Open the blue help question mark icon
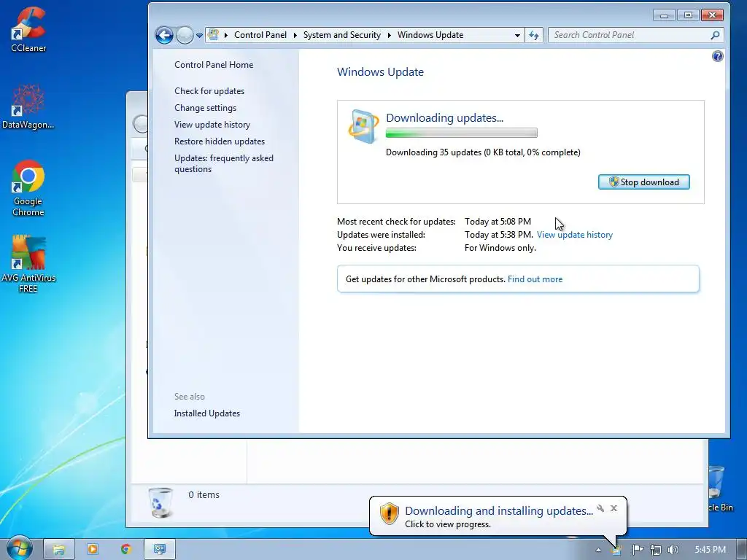The width and height of the screenshot is (747, 560). (718, 56)
